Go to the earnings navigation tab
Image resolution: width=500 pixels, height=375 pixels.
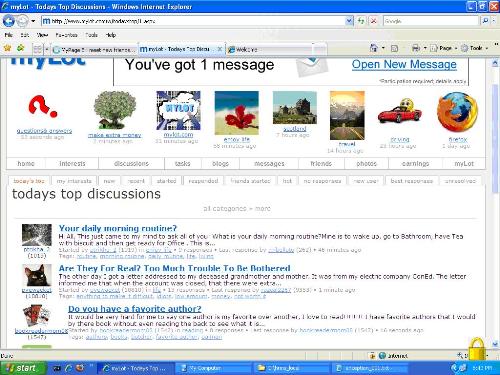click(415, 164)
